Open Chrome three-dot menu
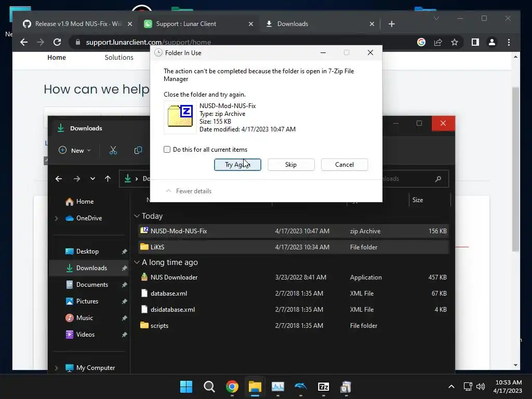 [509, 42]
